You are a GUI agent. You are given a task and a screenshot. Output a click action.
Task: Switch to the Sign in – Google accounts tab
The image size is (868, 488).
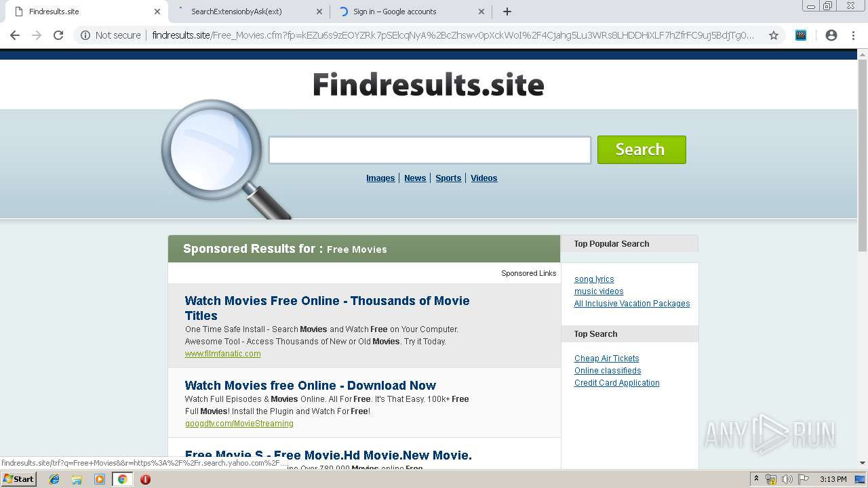[x=412, y=12]
